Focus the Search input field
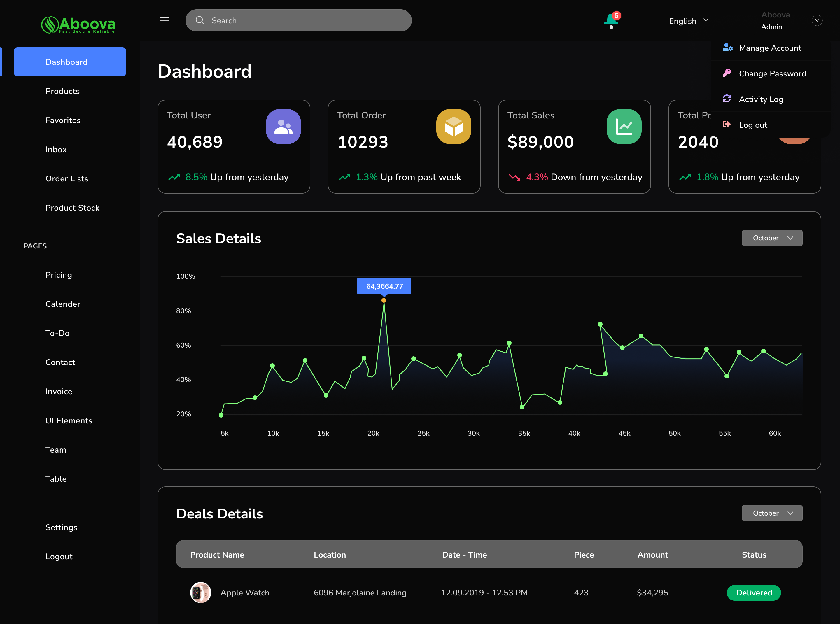The height and width of the screenshot is (624, 840). coord(298,20)
